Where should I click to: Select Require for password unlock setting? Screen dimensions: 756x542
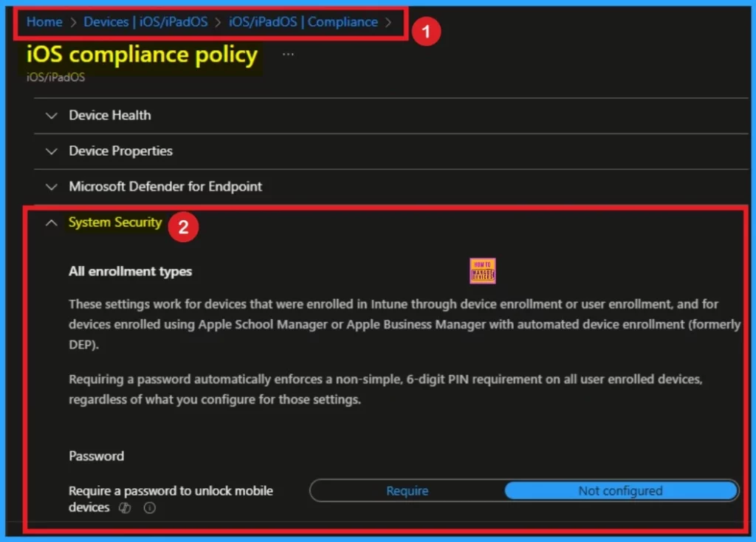point(408,491)
